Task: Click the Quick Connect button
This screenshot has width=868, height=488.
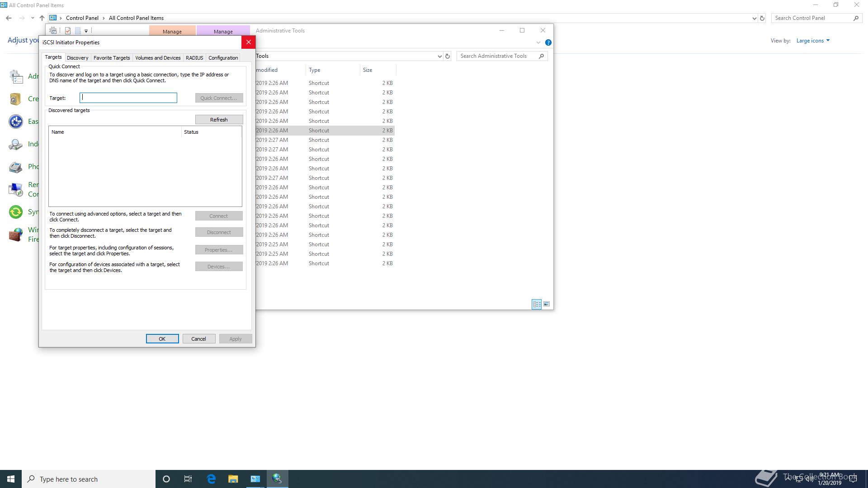Action: [219, 98]
